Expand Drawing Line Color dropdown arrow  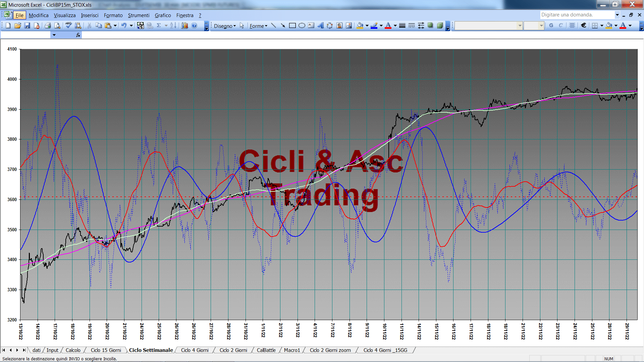click(381, 25)
